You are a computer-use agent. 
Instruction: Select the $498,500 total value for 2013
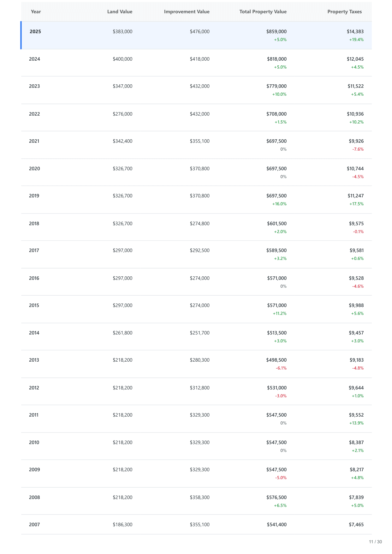coord(276,360)
